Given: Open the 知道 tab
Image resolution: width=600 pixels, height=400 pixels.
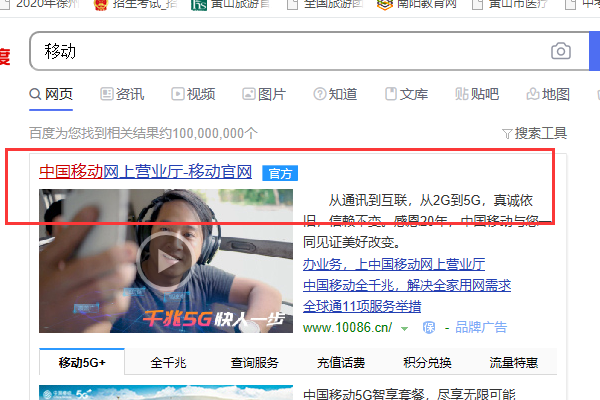Looking at the screenshot, I should click(x=335, y=94).
